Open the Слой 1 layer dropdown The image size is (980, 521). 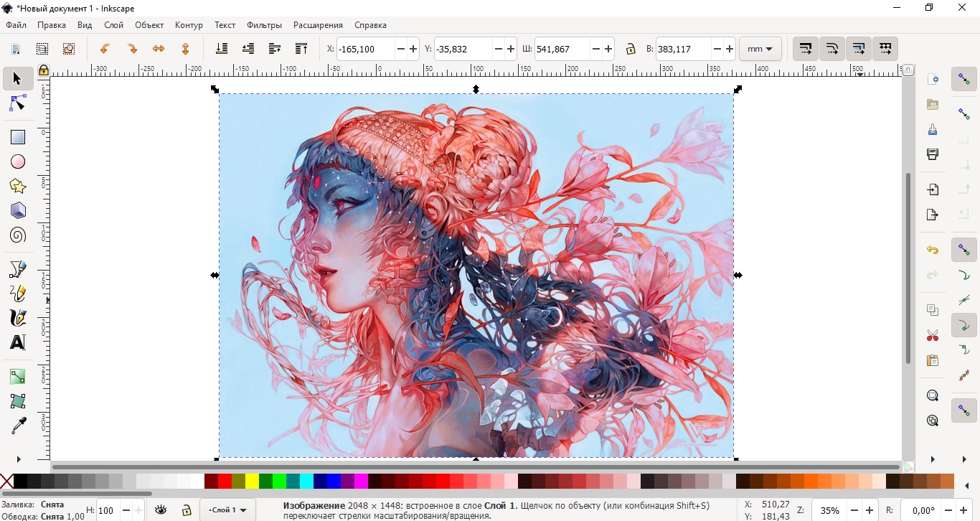tap(227, 510)
